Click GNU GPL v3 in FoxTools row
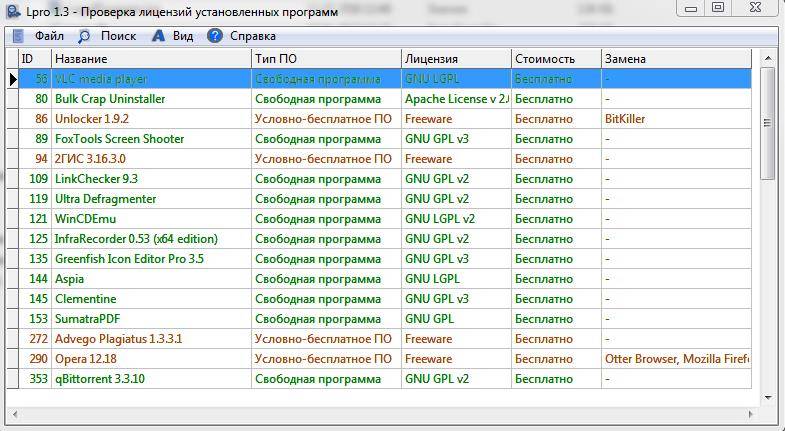This screenshot has height=431, width=785. [x=457, y=139]
